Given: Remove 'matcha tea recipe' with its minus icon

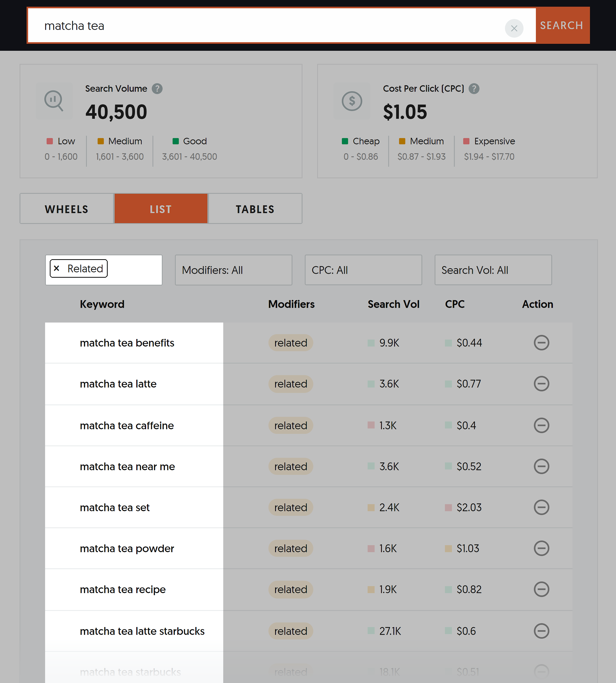Looking at the screenshot, I should pos(541,589).
